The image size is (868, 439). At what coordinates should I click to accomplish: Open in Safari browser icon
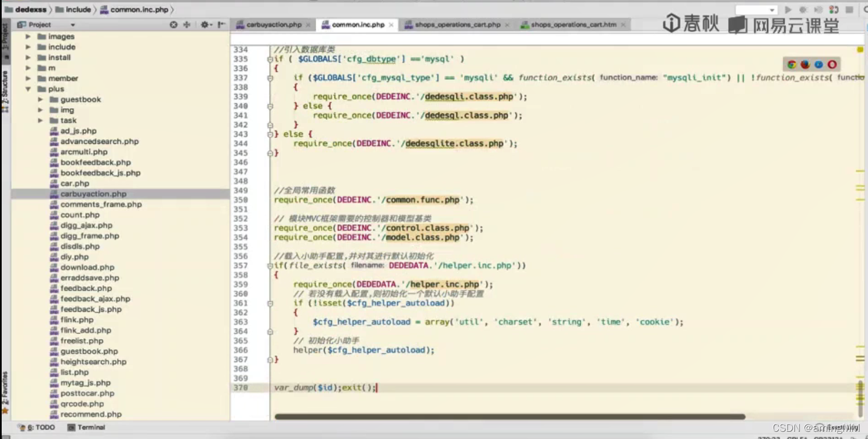(x=818, y=65)
